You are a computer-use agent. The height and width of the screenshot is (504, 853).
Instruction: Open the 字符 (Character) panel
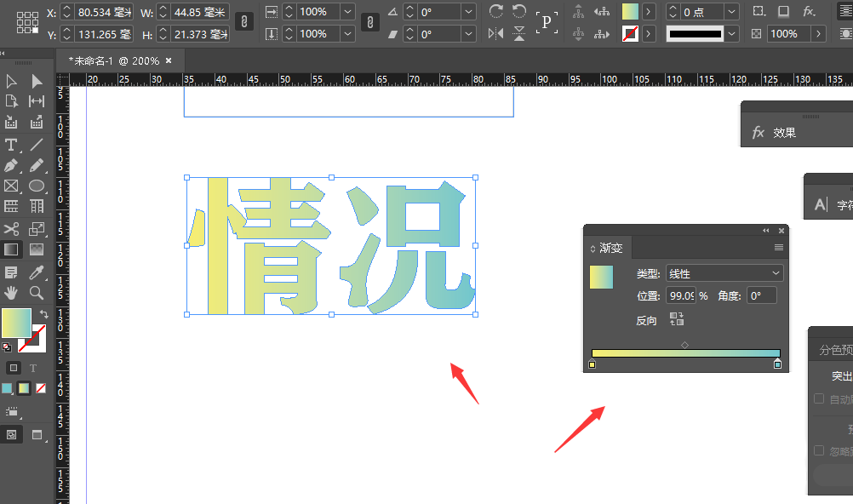[822, 204]
